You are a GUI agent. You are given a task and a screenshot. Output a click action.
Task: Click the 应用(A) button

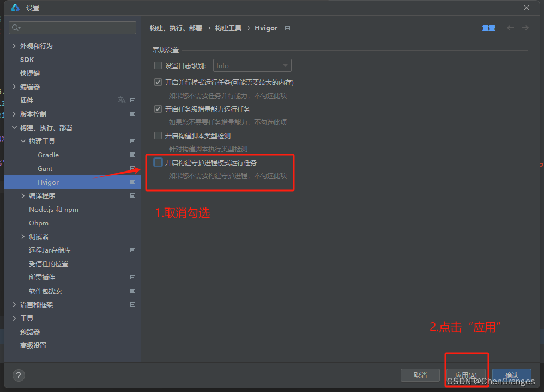467,375
